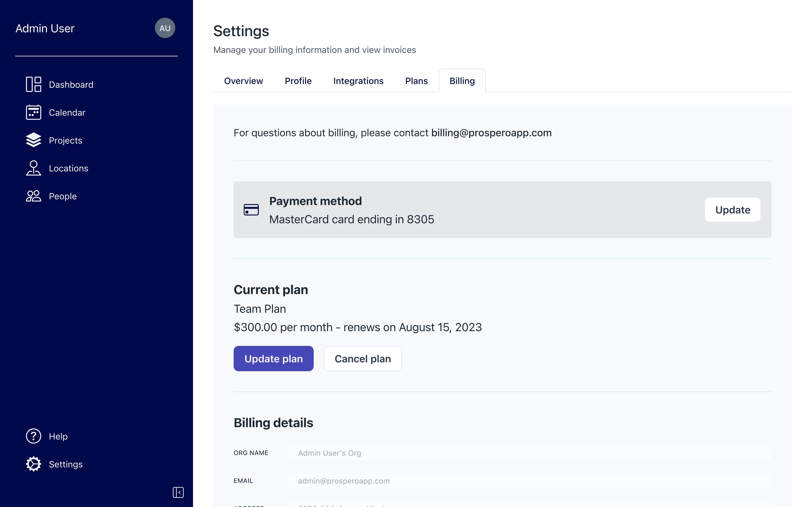812x507 pixels.
Task: Click the People group icon
Action: [x=34, y=196]
